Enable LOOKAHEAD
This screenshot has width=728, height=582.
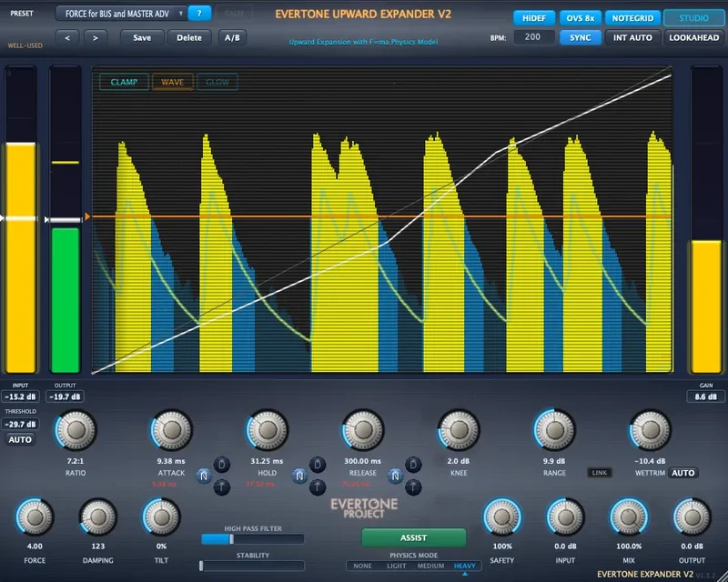pyautogui.click(x=693, y=37)
